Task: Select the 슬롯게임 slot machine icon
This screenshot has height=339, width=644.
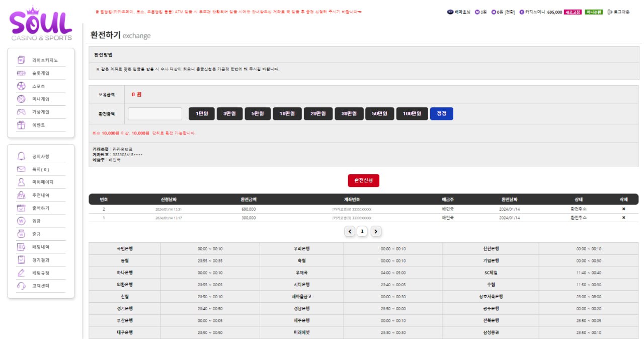Action: tap(21, 73)
